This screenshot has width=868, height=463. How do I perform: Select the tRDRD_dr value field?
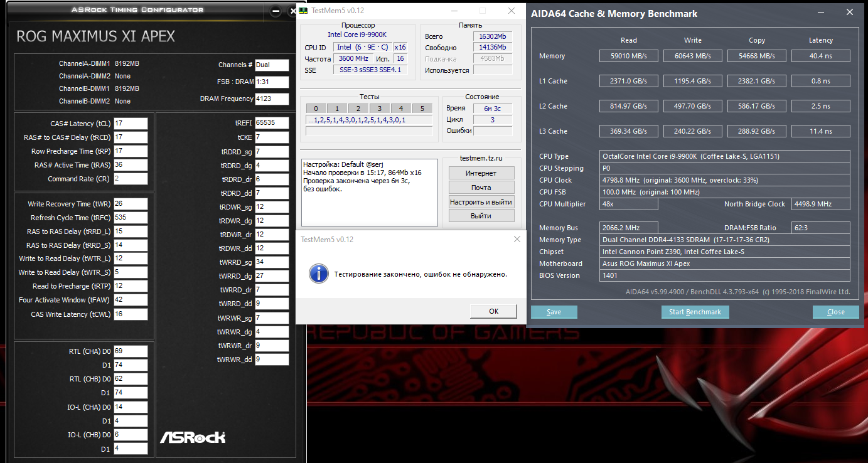272,179
